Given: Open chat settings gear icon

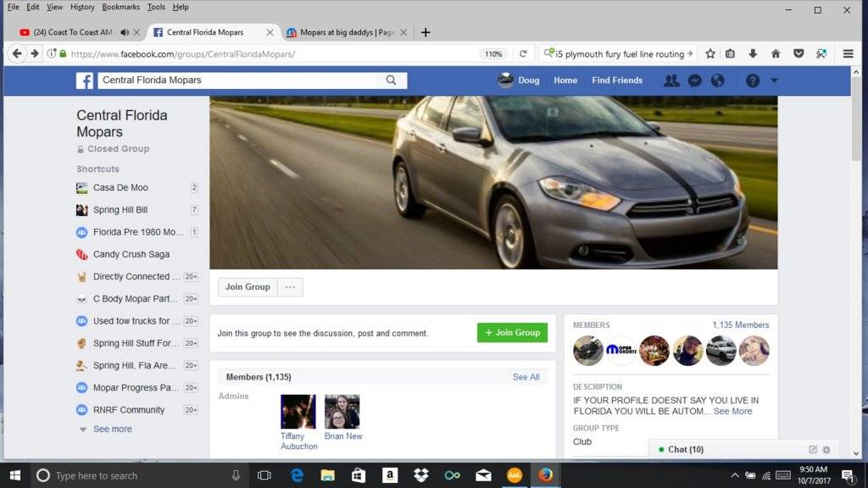Looking at the screenshot, I should pos(826,450).
